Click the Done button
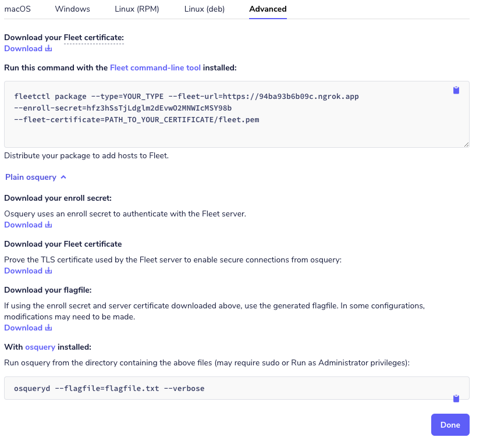This screenshot has height=448, width=483. click(x=450, y=425)
